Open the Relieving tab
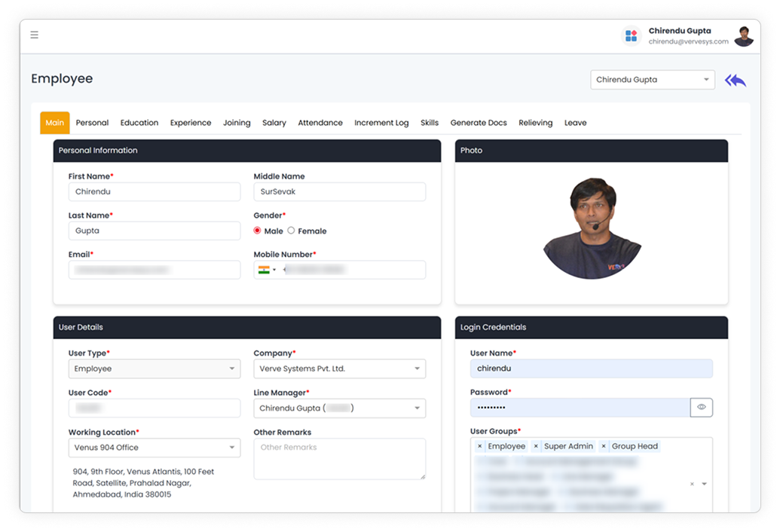 tap(535, 123)
